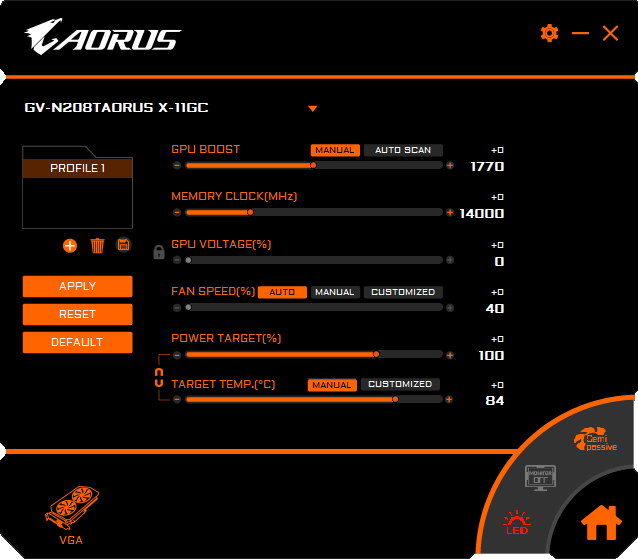The height and width of the screenshot is (559, 638).
Task: Click the GPU Boost slider handle
Action: [x=313, y=165]
